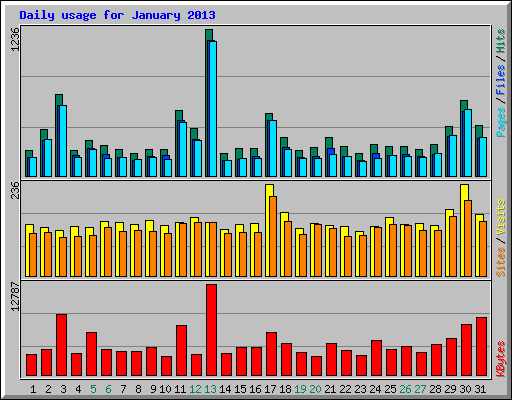Screen dimensions: 512x400
Task: Click day label 1 on the axis
Action: click(33, 389)
